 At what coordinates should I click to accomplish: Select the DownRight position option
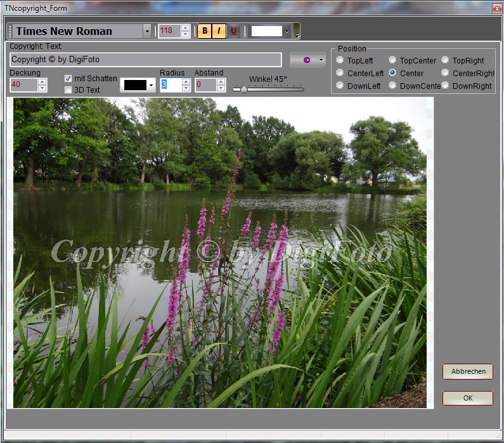point(446,86)
